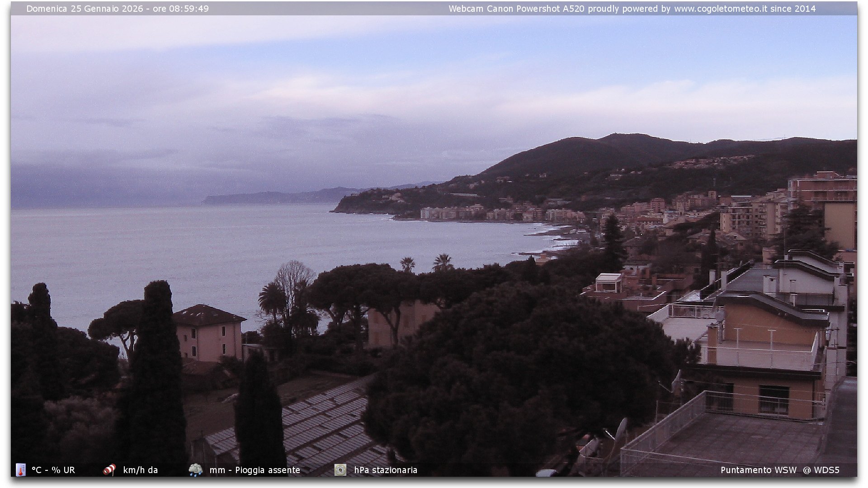Click the 'Webcam Canon Powershot A520' caption

[x=516, y=9]
